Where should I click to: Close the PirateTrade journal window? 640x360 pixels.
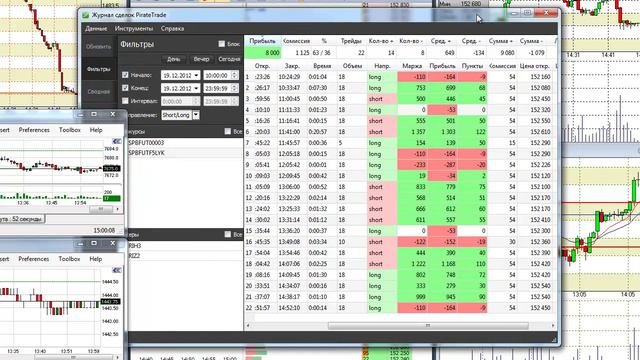pos(546,13)
